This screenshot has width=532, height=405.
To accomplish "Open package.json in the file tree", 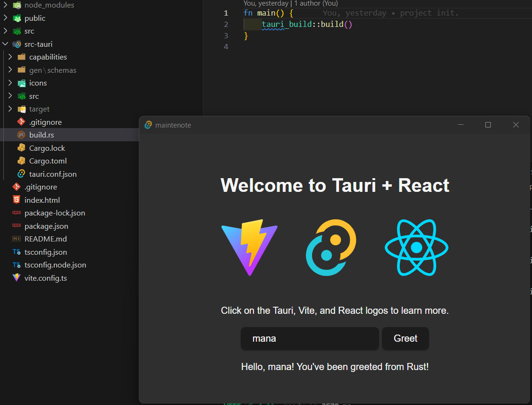I will click(46, 226).
